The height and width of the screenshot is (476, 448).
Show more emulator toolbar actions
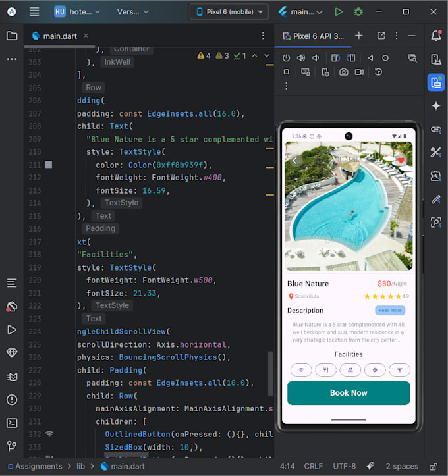tap(286, 86)
